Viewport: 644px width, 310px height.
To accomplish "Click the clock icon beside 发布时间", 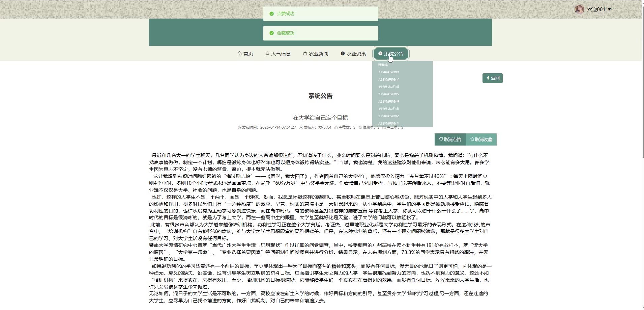I will pyautogui.click(x=240, y=128).
